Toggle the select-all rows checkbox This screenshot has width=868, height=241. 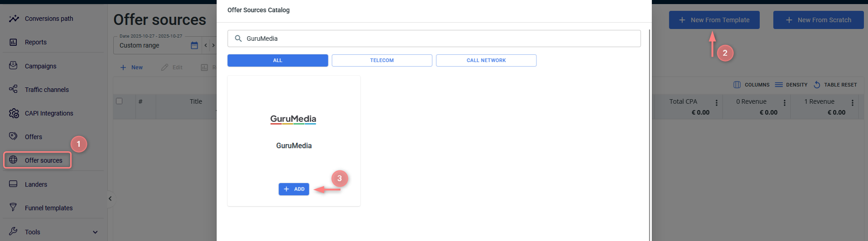[119, 101]
